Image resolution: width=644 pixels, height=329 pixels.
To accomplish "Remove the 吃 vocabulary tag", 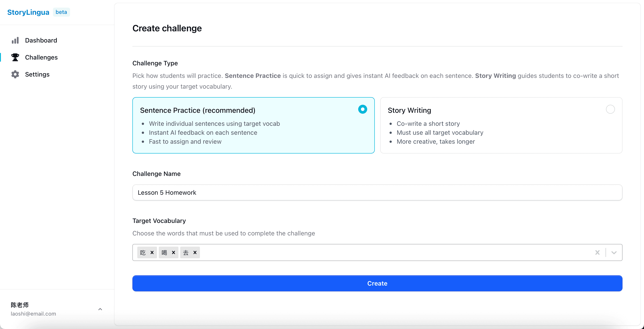I will point(152,252).
